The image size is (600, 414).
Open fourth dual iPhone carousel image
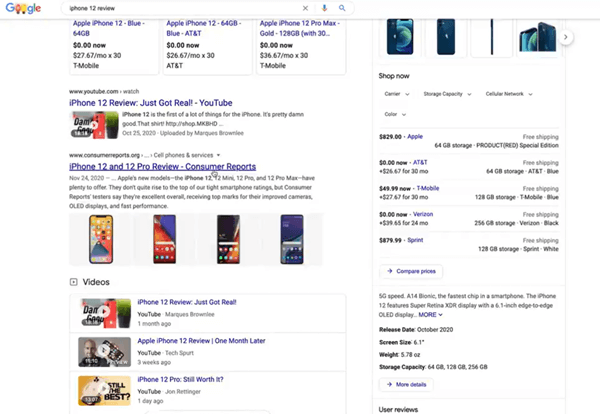click(x=538, y=37)
